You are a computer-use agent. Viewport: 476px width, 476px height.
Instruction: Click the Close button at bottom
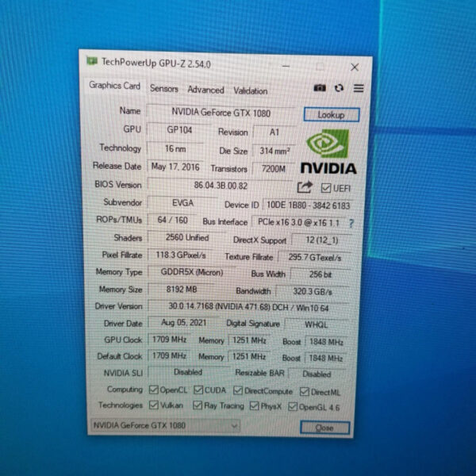click(x=324, y=428)
